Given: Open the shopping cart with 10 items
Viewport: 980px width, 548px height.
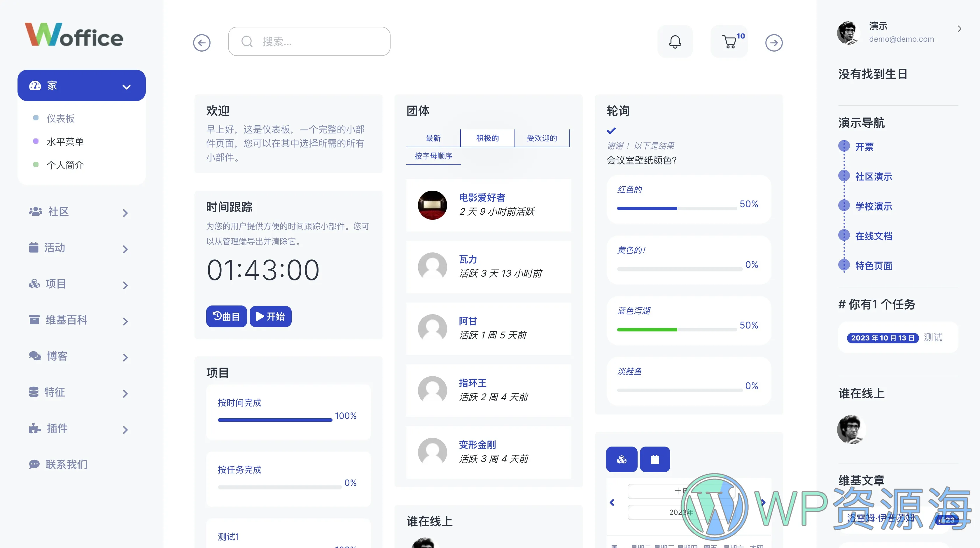Looking at the screenshot, I should pyautogui.click(x=729, y=41).
